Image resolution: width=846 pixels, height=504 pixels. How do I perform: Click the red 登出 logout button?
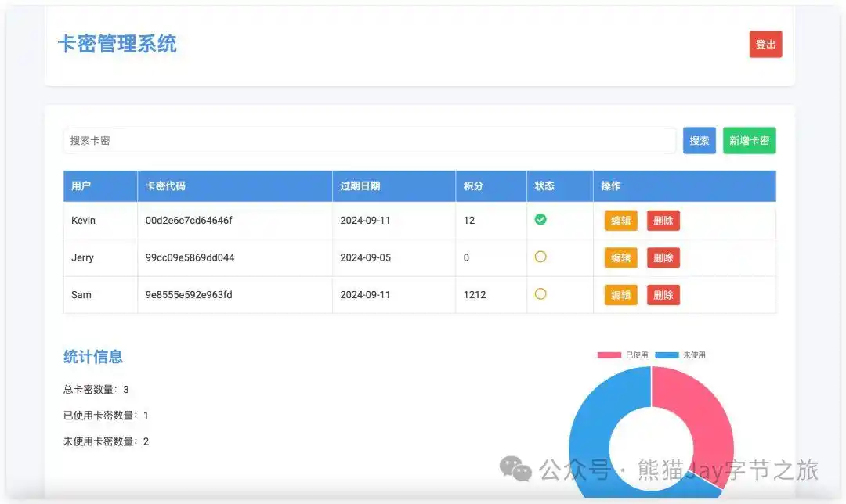point(765,44)
